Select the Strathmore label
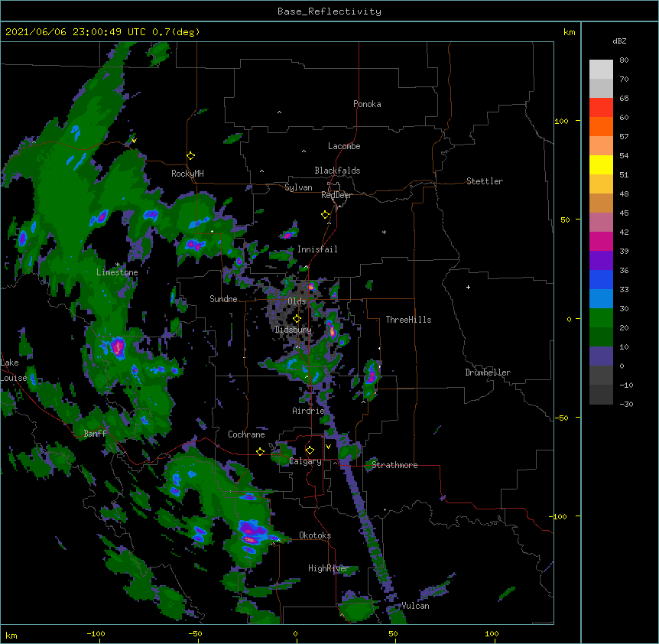 point(394,465)
